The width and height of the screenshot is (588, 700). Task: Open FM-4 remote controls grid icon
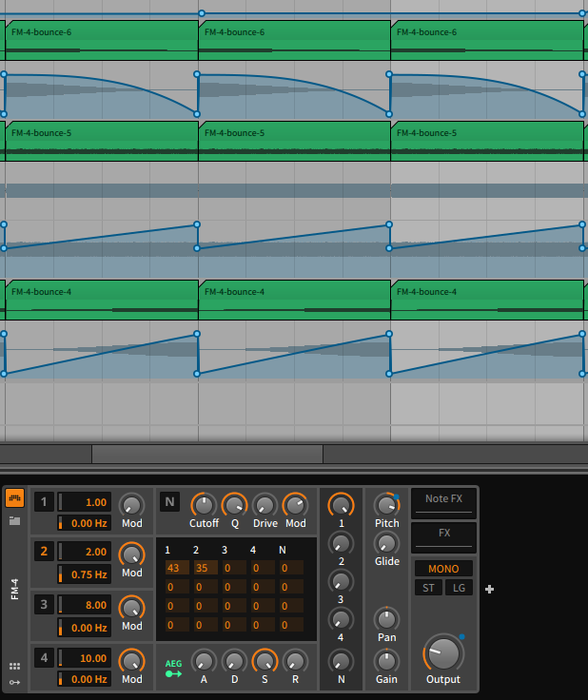pyautogui.click(x=14, y=666)
